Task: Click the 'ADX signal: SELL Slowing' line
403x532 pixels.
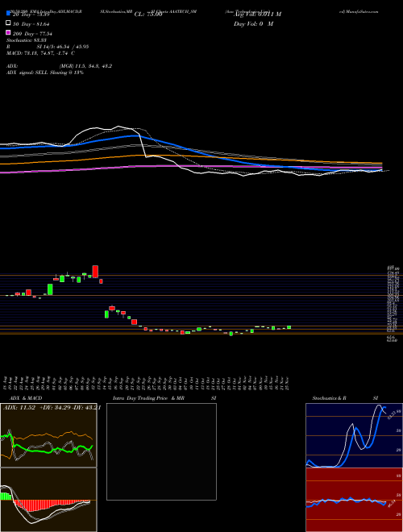Action: 45,73
